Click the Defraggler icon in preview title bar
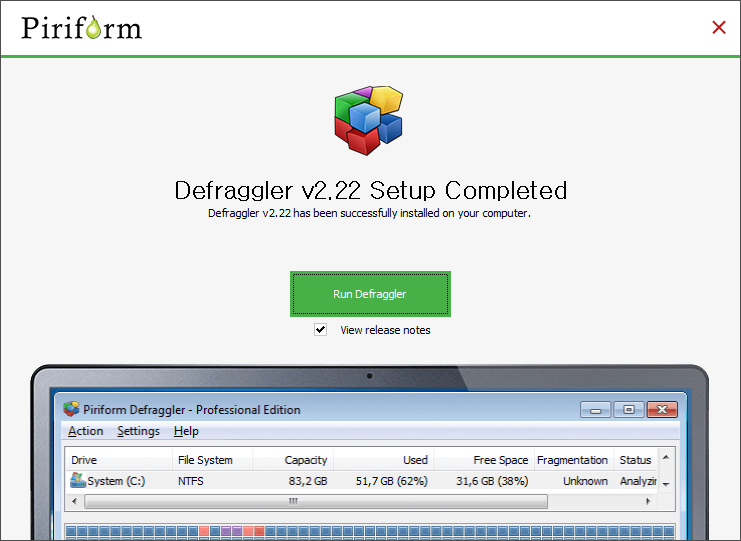Image resolution: width=741 pixels, height=541 pixels. [71, 409]
